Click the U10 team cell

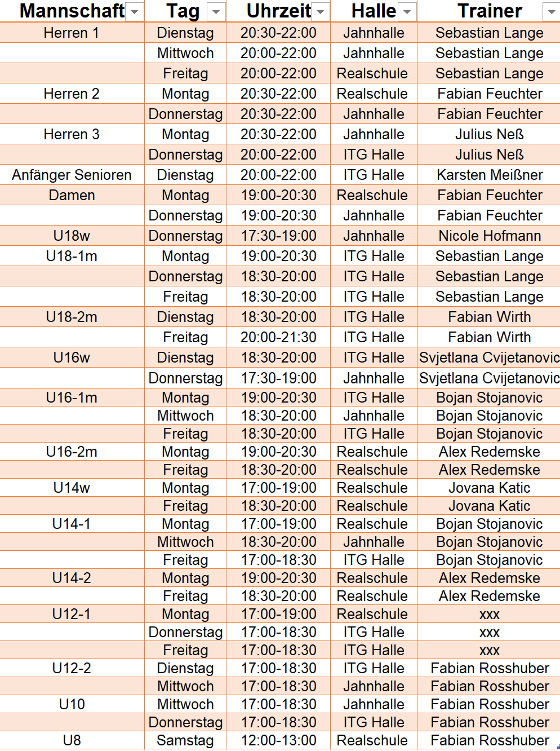(x=72, y=704)
